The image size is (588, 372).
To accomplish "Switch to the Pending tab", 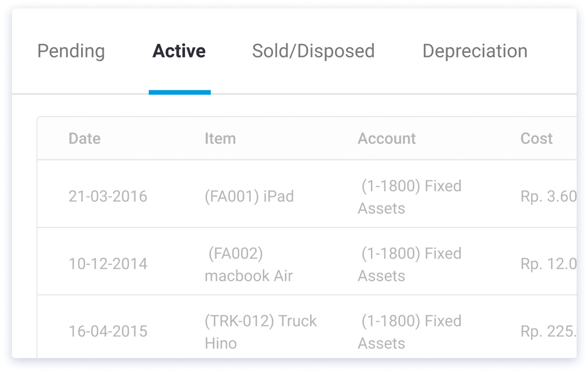I will point(71,51).
